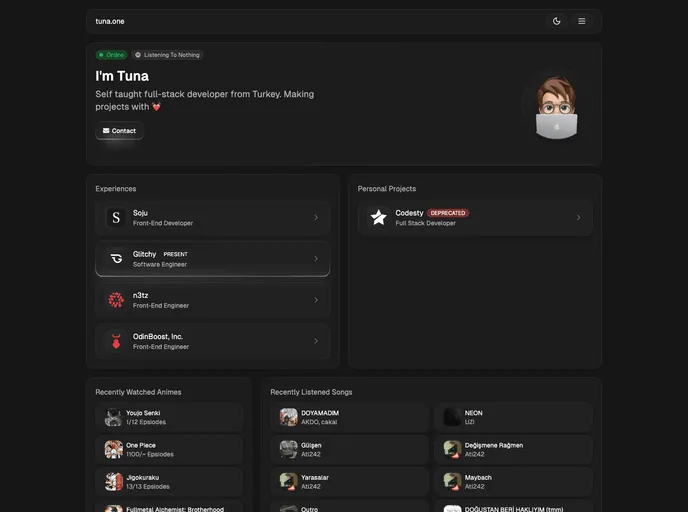Click the red n3tz logo icon

[116, 300]
